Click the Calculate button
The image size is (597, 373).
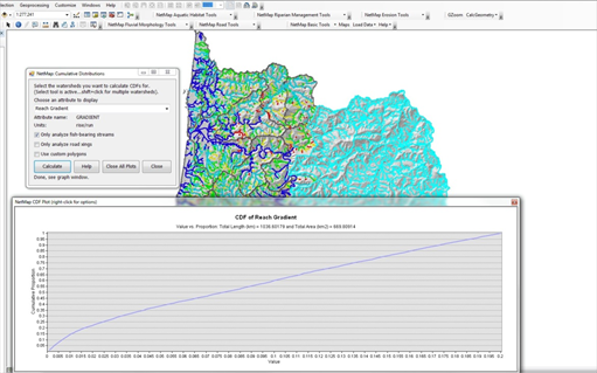pyautogui.click(x=52, y=166)
